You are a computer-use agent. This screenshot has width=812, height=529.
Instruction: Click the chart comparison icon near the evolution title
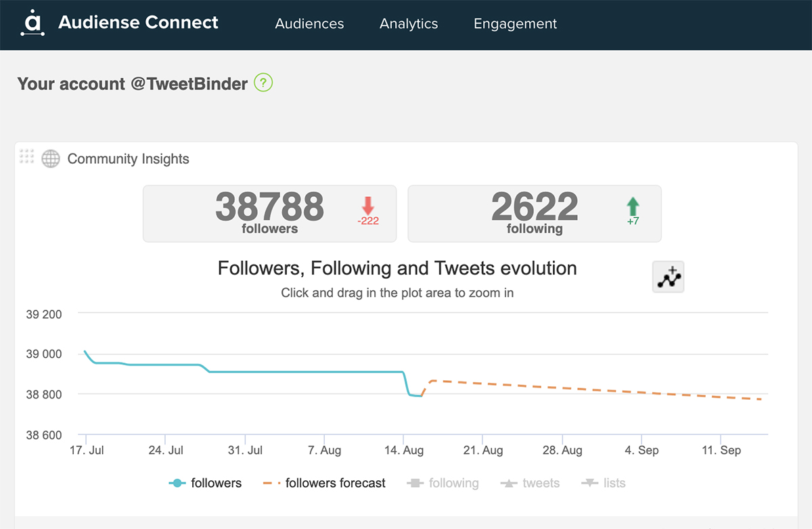pos(667,277)
